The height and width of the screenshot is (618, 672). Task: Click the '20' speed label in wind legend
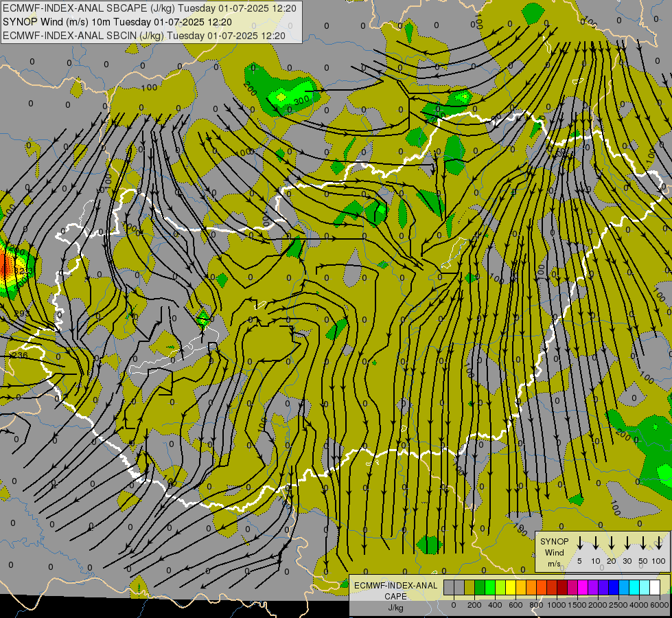[x=611, y=561]
